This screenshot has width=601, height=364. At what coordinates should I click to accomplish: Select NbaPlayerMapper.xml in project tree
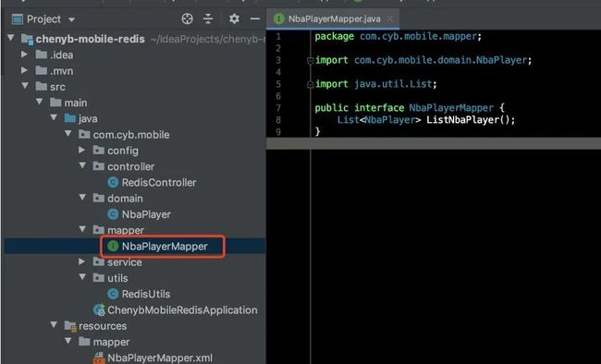point(160,358)
